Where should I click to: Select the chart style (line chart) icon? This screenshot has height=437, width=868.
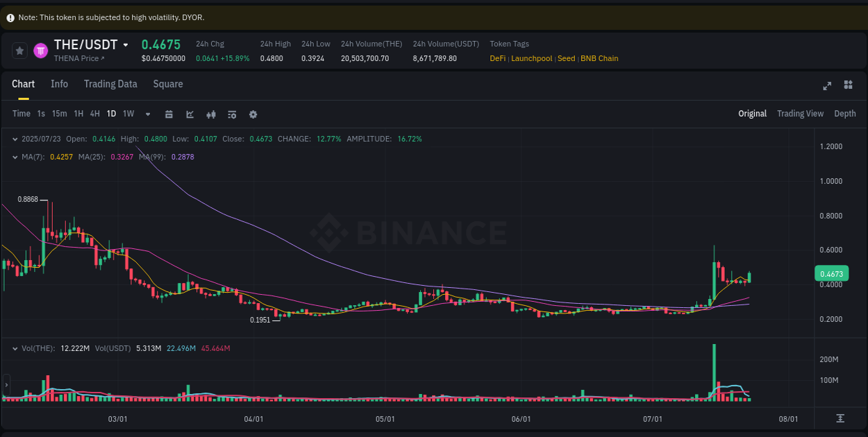point(190,113)
